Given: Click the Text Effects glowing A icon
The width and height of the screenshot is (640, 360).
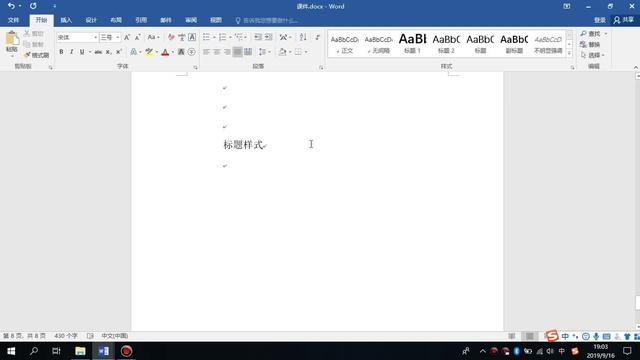Looking at the screenshot, I should click(x=133, y=52).
